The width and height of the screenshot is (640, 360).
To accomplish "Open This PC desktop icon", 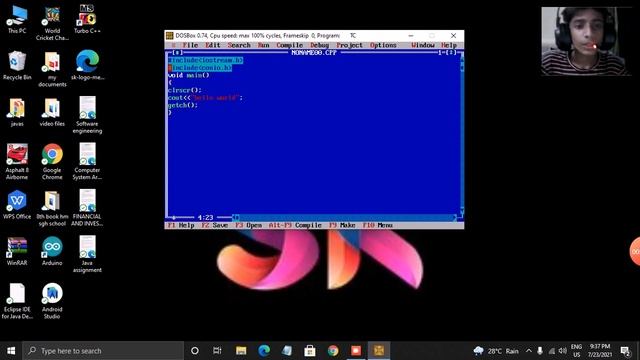I will (x=17, y=19).
